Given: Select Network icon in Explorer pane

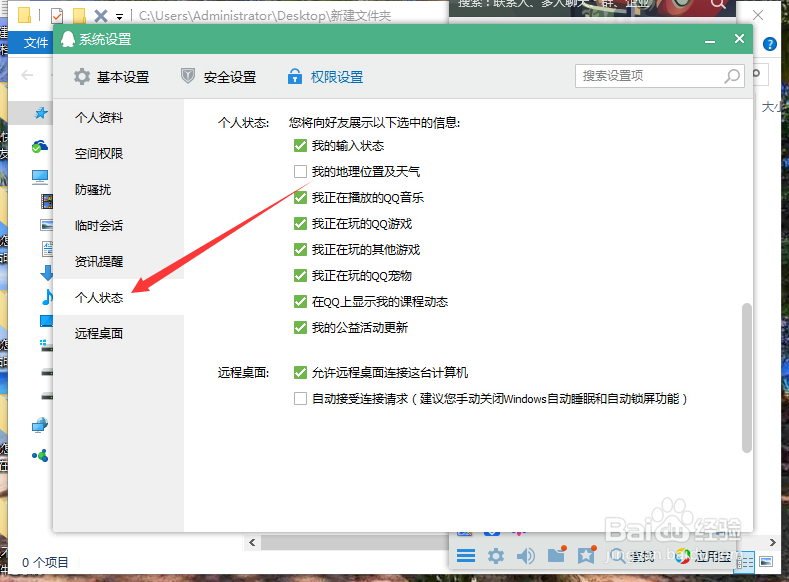Looking at the screenshot, I should point(40,426).
